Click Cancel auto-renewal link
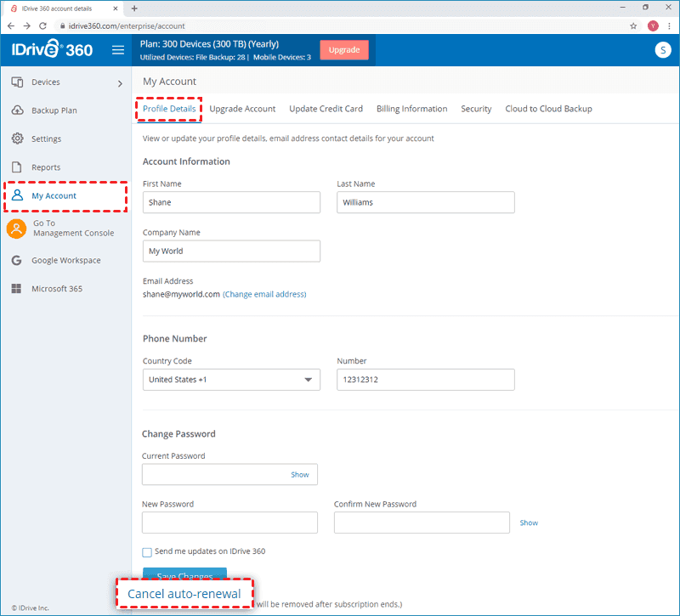The image size is (680, 616). [x=184, y=594]
